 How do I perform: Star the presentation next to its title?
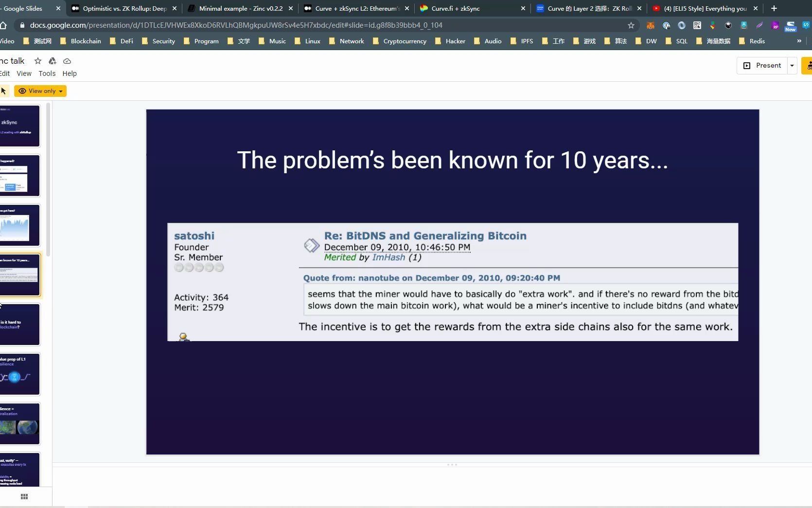coord(38,61)
